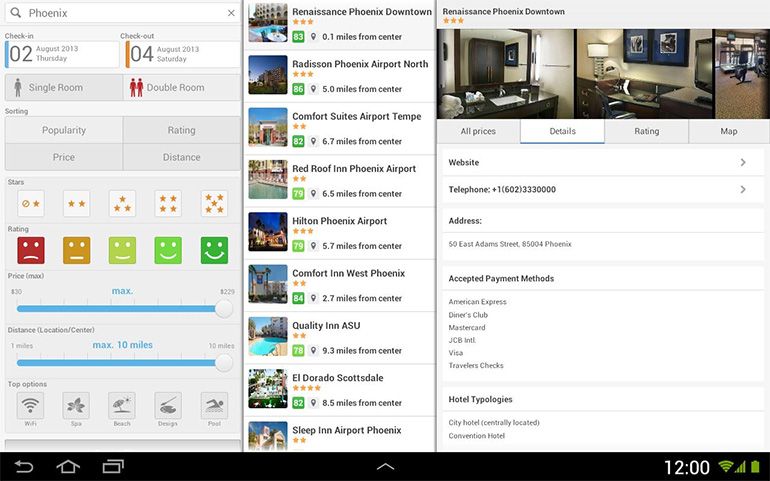Click the max price slider handle
The image size is (770, 481).
224,309
